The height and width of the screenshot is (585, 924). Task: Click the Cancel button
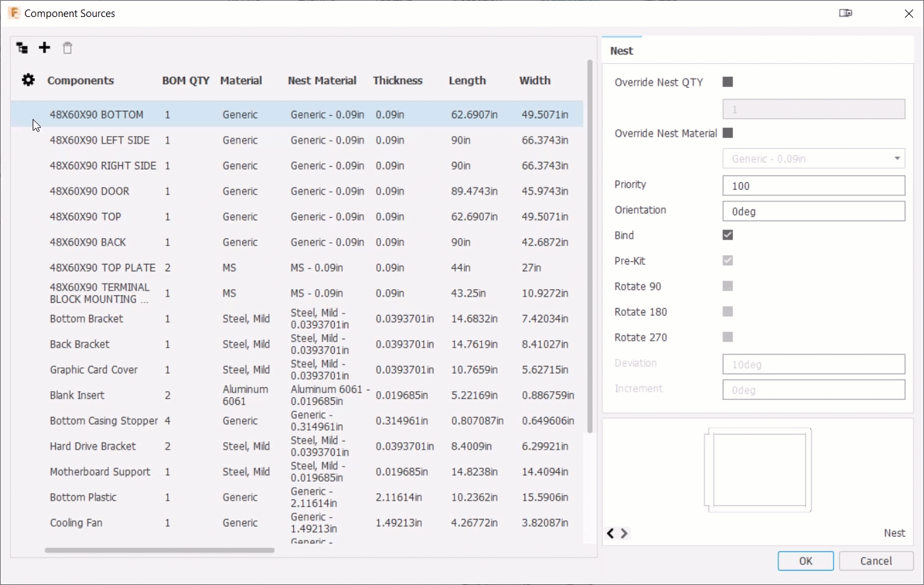(876, 561)
